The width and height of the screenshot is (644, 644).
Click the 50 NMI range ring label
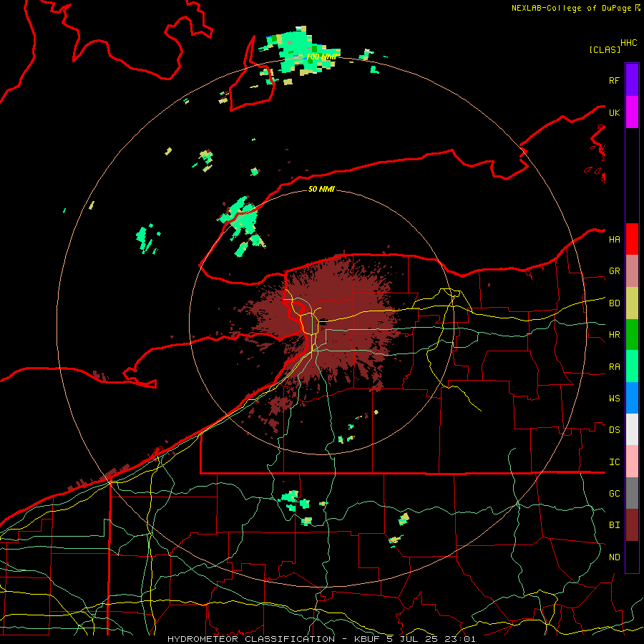point(321,189)
